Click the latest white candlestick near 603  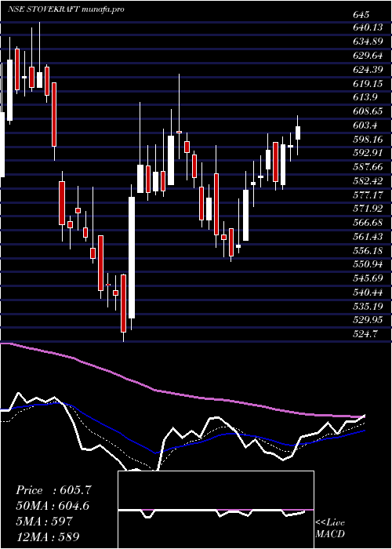(x=298, y=133)
